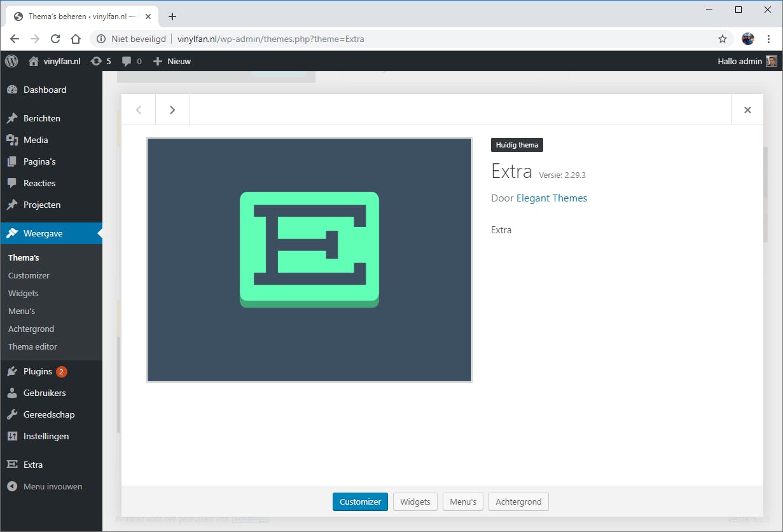Select the Weergave menu section

tap(51, 233)
